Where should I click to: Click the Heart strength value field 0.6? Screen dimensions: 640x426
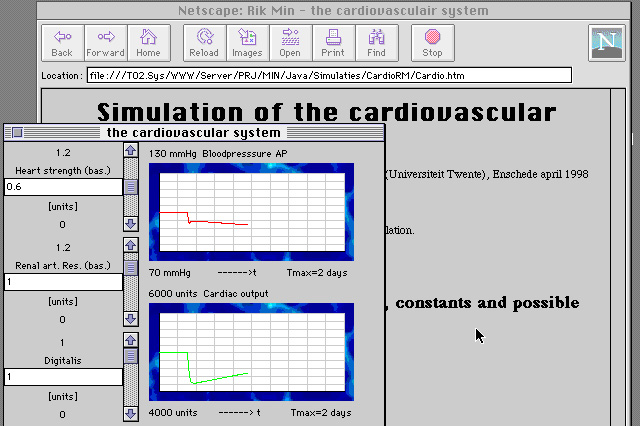pos(63,187)
